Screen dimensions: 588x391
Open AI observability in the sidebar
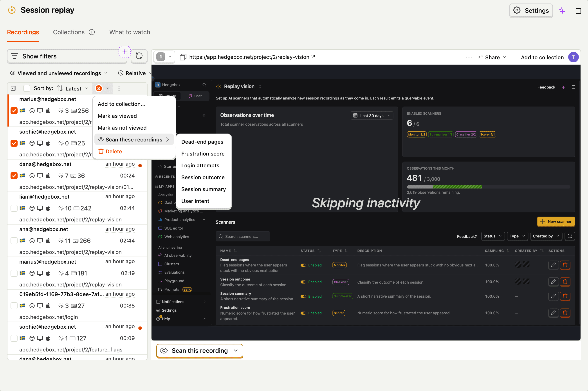coord(178,255)
